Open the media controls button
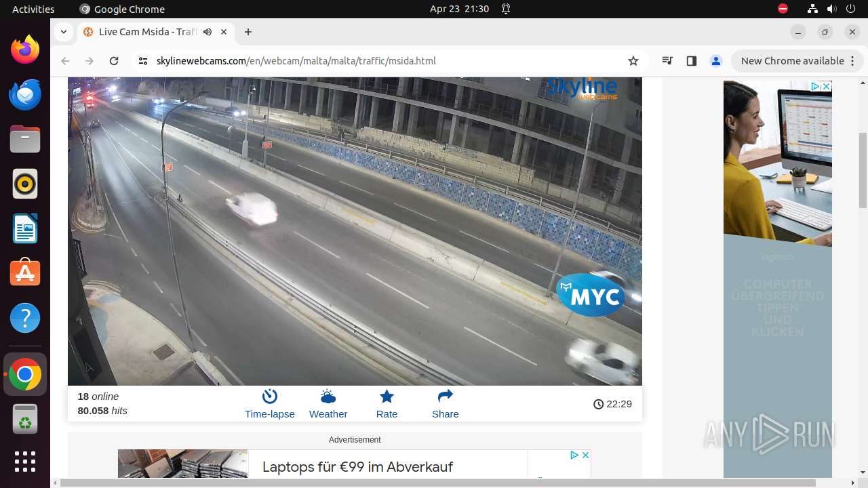The width and height of the screenshot is (868, 488). (x=667, y=61)
